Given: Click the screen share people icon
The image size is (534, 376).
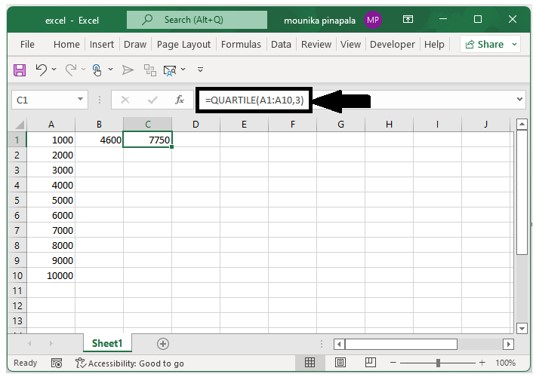Looking at the screenshot, I should click(x=170, y=70).
